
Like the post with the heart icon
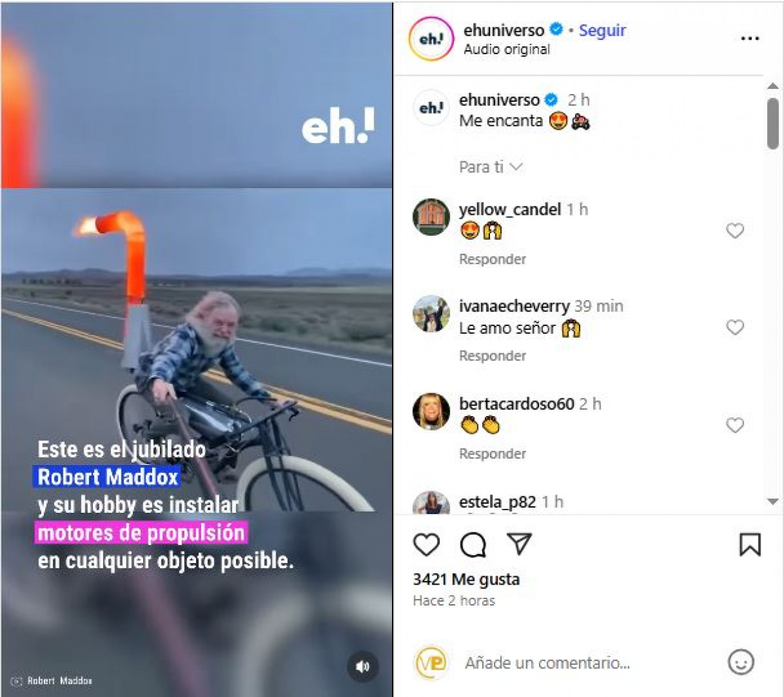427,544
